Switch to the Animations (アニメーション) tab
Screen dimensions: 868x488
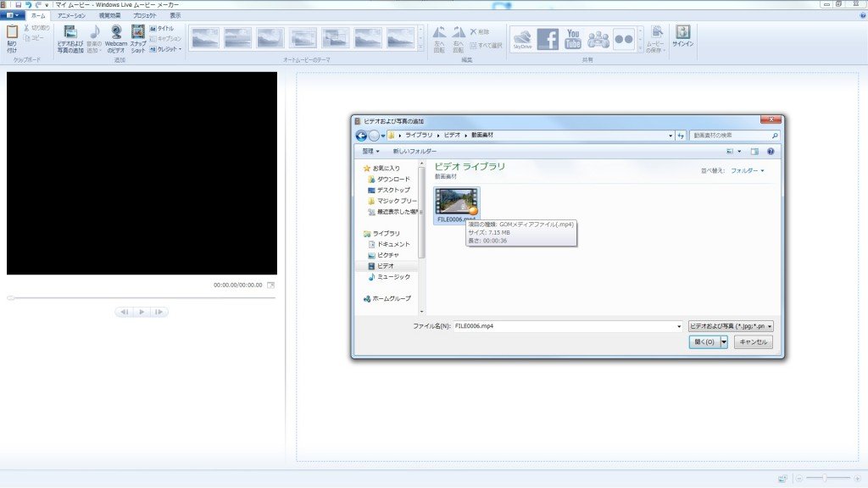coord(71,15)
